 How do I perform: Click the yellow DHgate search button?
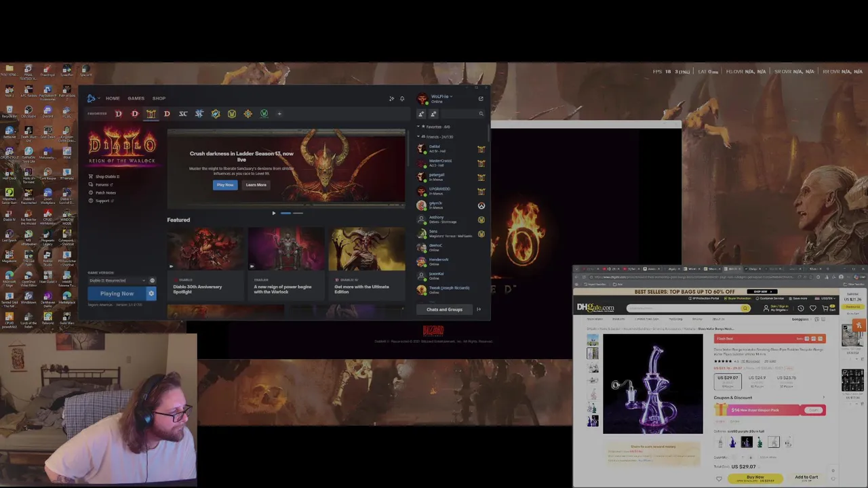click(x=745, y=308)
